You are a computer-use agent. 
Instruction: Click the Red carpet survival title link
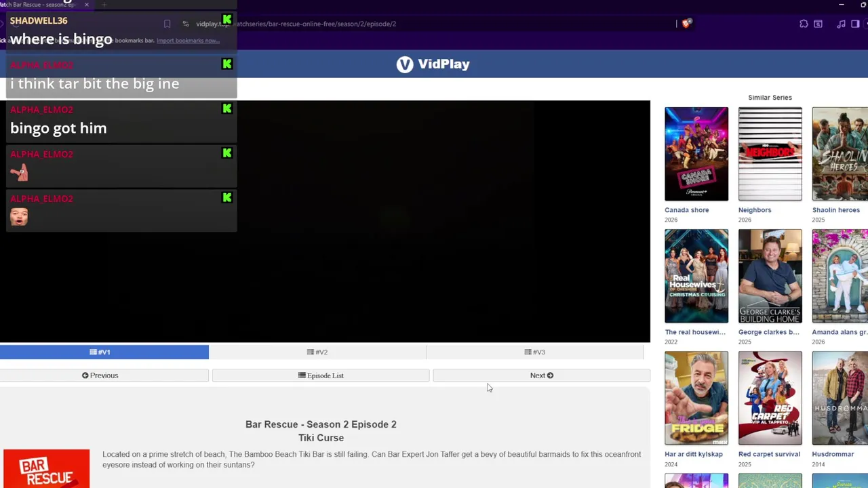[769, 454]
